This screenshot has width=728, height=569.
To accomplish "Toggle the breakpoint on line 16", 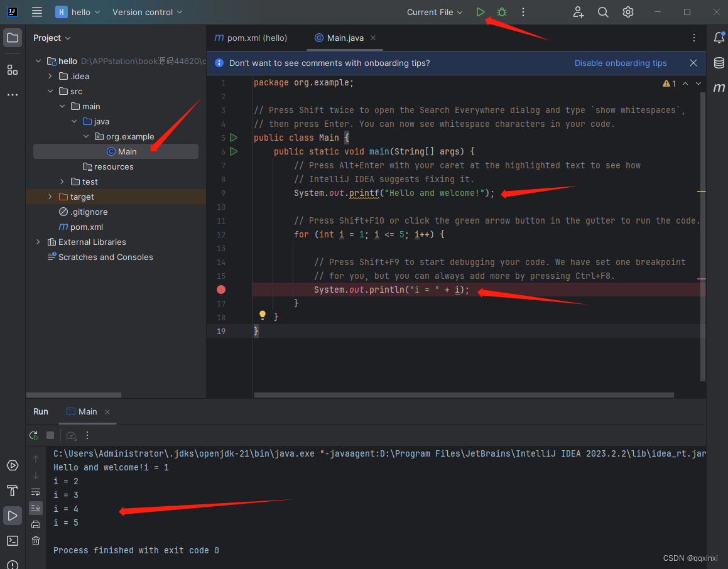I will click(x=221, y=290).
